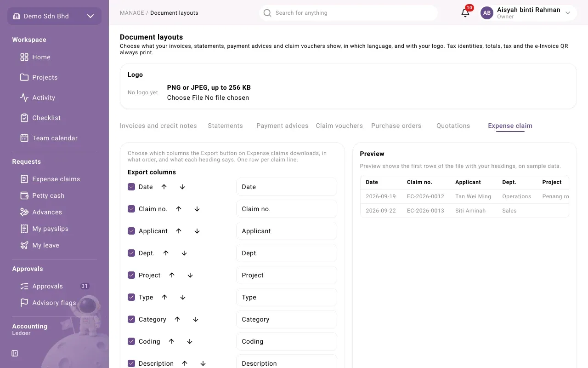Open the Quotations tab

pyautogui.click(x=453, y=126)
